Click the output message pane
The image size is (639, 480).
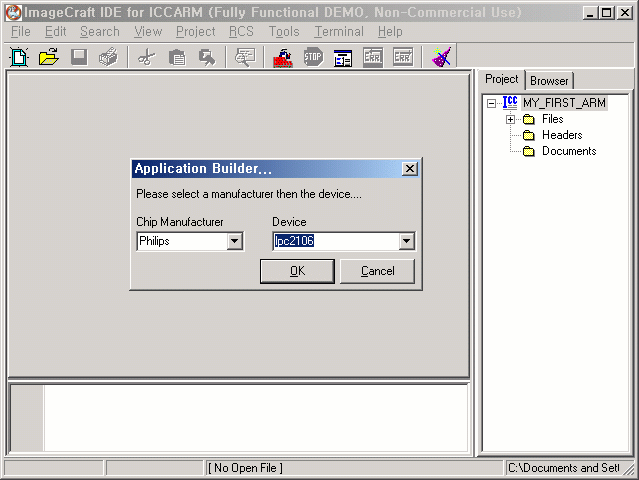pos(256,418)
